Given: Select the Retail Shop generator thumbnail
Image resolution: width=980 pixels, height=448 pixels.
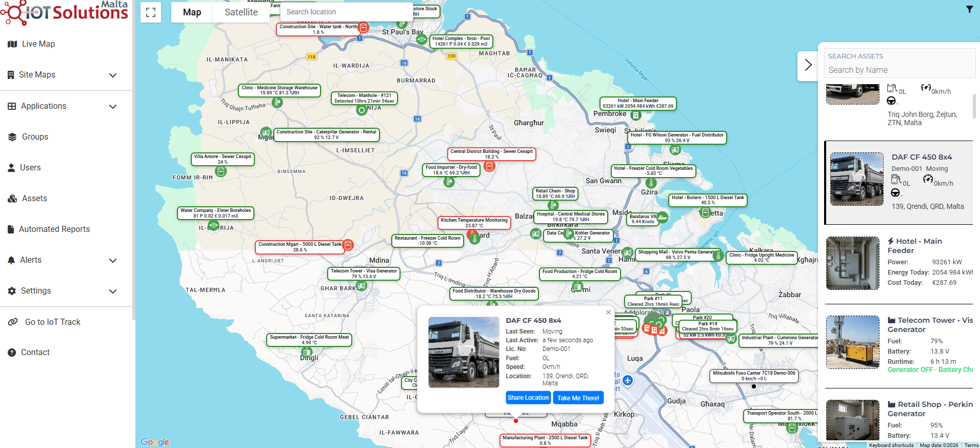Looking at the screenshot, I should tap(853, 420).
